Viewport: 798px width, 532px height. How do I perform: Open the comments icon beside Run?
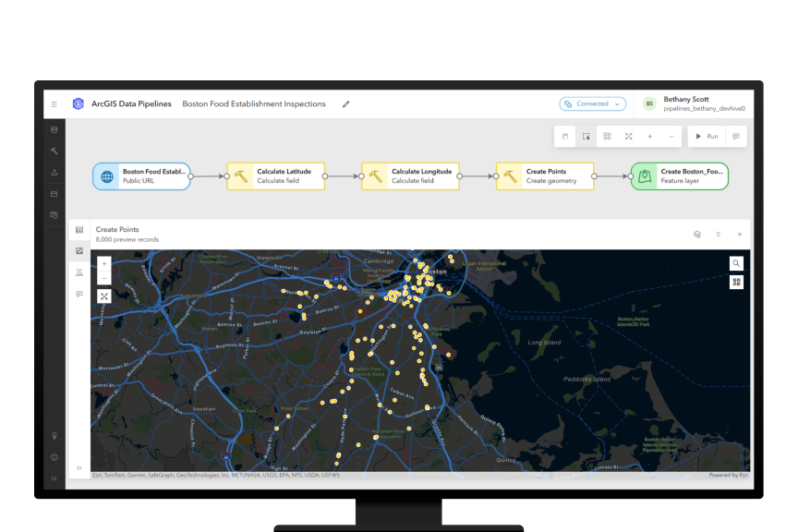[x=734, y=136]
